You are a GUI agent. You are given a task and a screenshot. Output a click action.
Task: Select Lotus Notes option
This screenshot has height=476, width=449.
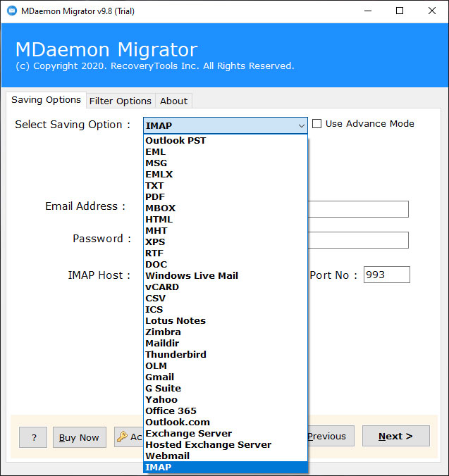click(x=226, y=320)
